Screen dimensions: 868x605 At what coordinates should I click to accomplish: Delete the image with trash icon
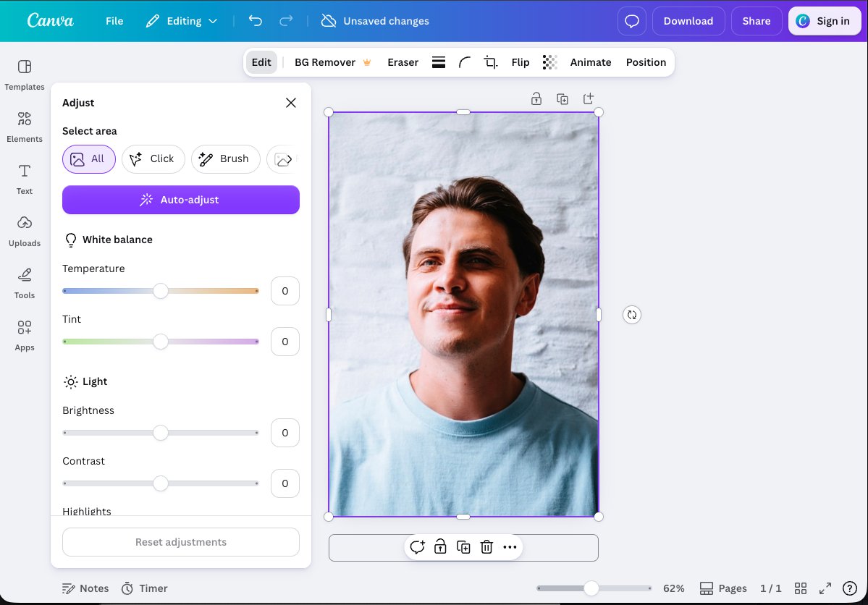point(486,547)
